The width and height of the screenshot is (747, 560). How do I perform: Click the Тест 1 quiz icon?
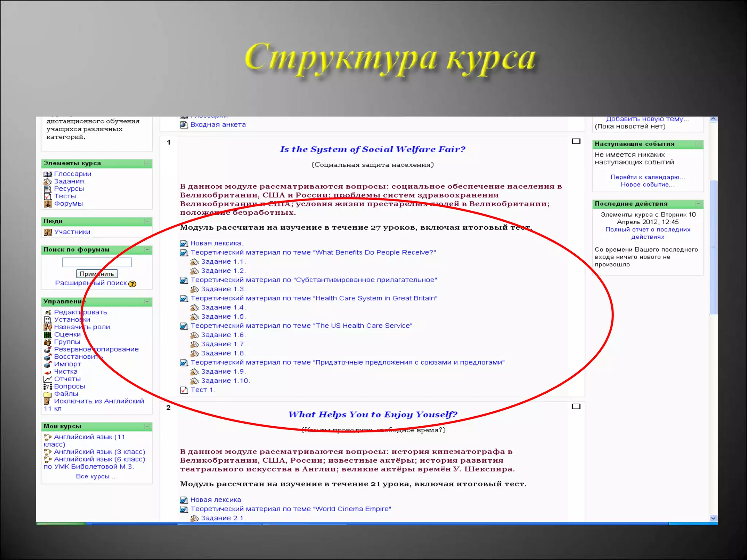pyautogui.click(x=184, y=390)
